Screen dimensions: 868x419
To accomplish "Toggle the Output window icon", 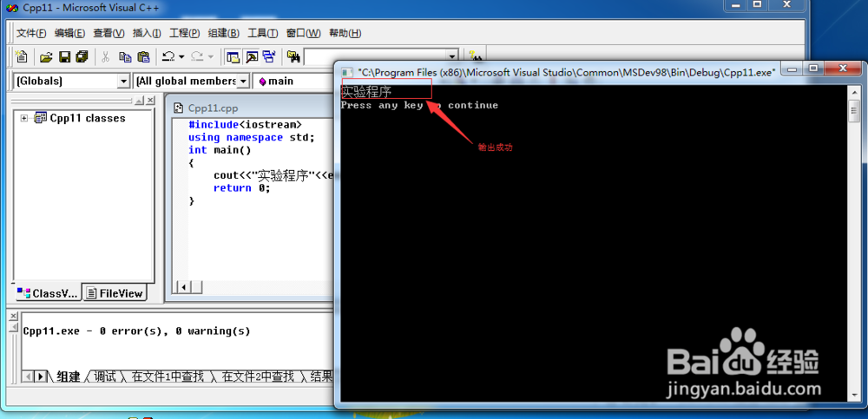I will point(252,56).
